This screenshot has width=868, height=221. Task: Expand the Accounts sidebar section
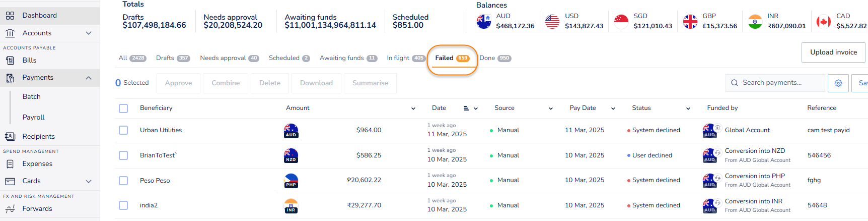[89, 33]
